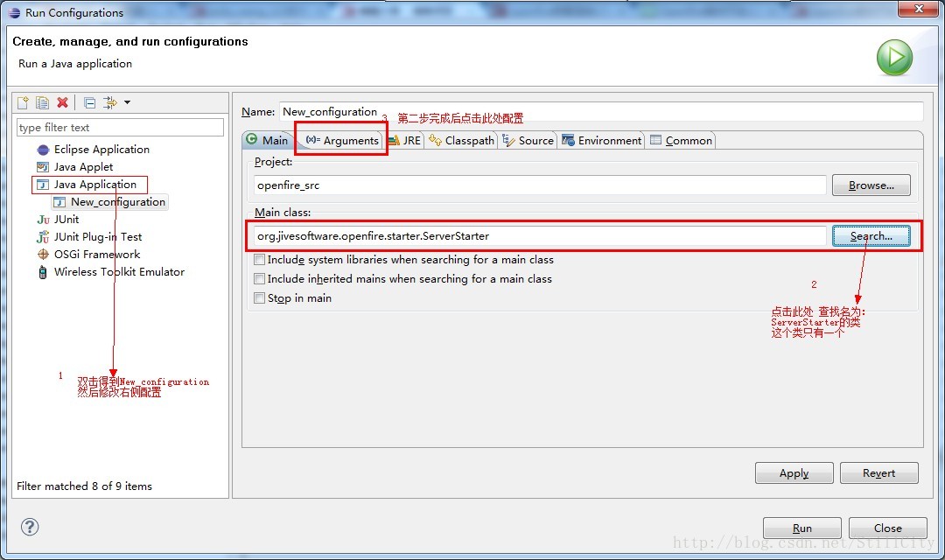Image resolution: width=945 pixels, height=560 pixels.
Task: Select New_configuration under Java Application
Action: pos(117,202)
